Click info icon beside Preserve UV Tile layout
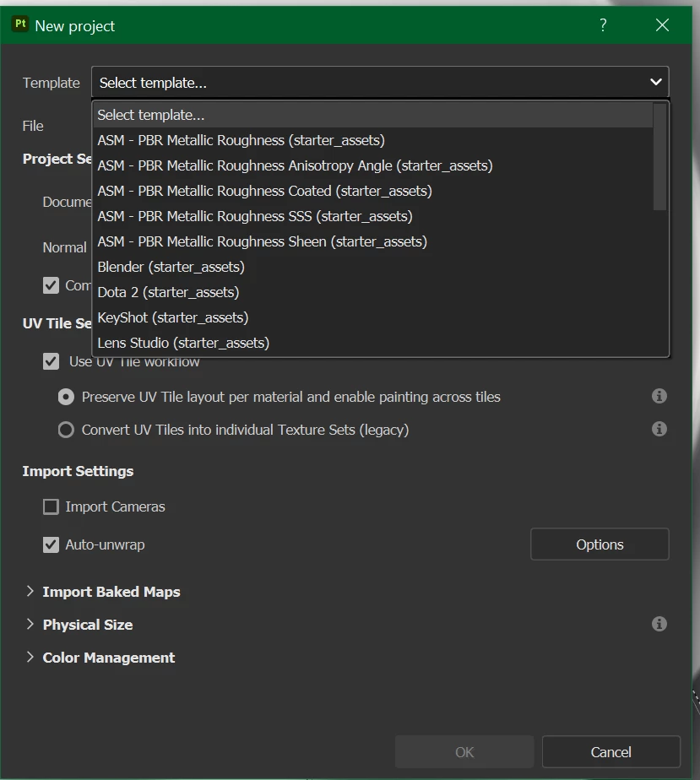Screen dimensions: 700x780 (x=659, y=396)
